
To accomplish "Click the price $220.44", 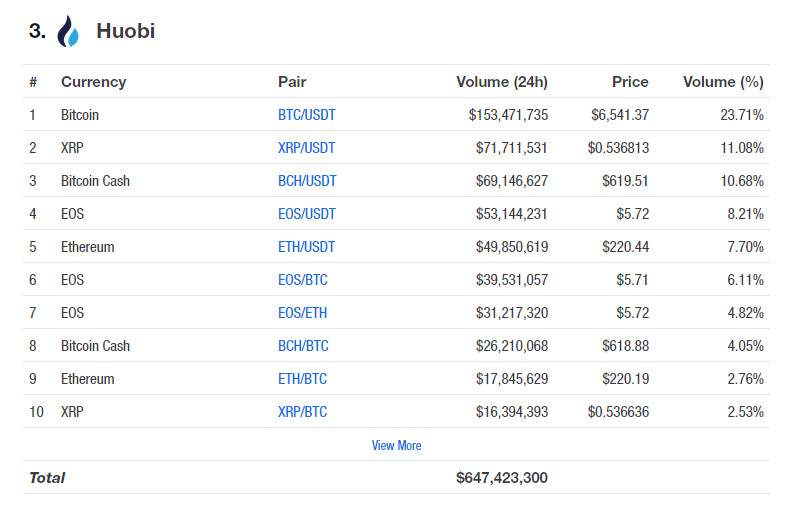I will click(626, 247).
